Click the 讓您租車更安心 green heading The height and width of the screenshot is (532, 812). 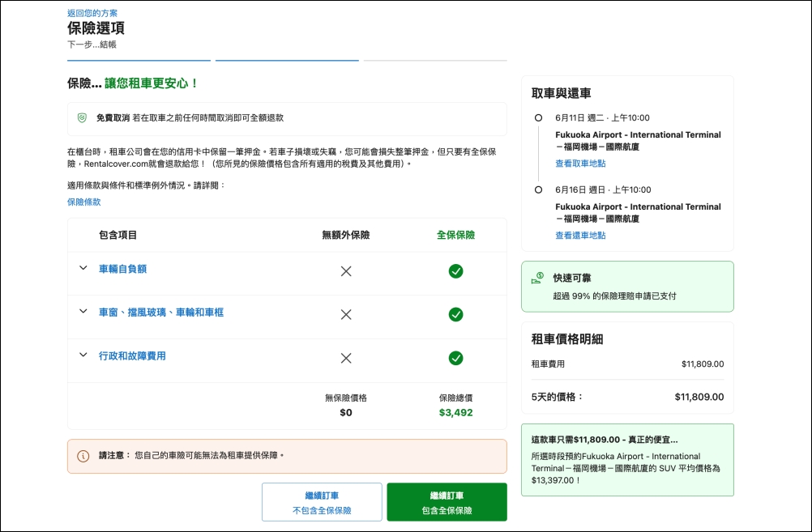pyautogui.click(x=152, y=83)
